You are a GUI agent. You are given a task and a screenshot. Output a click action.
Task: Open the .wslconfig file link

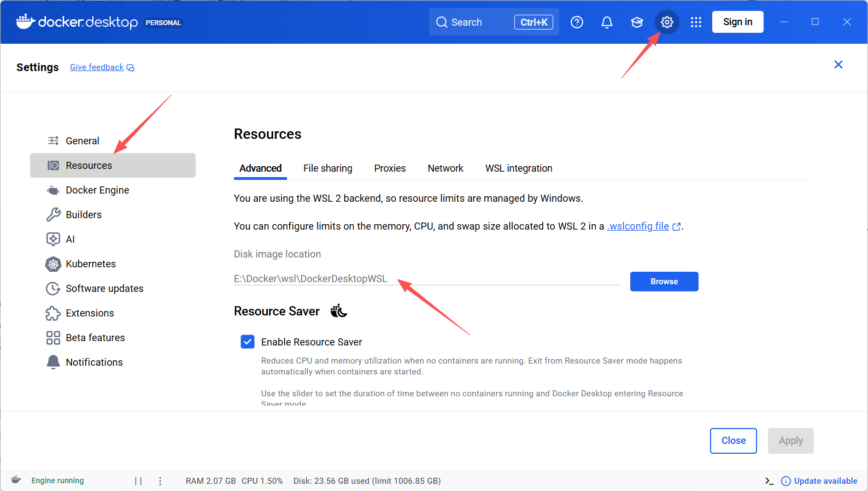coord(638,226)
